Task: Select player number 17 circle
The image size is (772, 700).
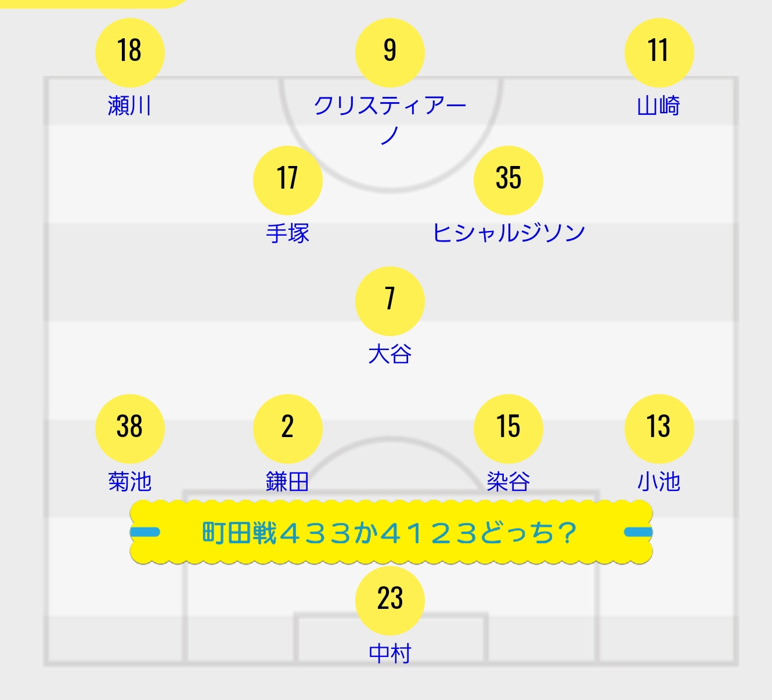Action: click(288, 181)
